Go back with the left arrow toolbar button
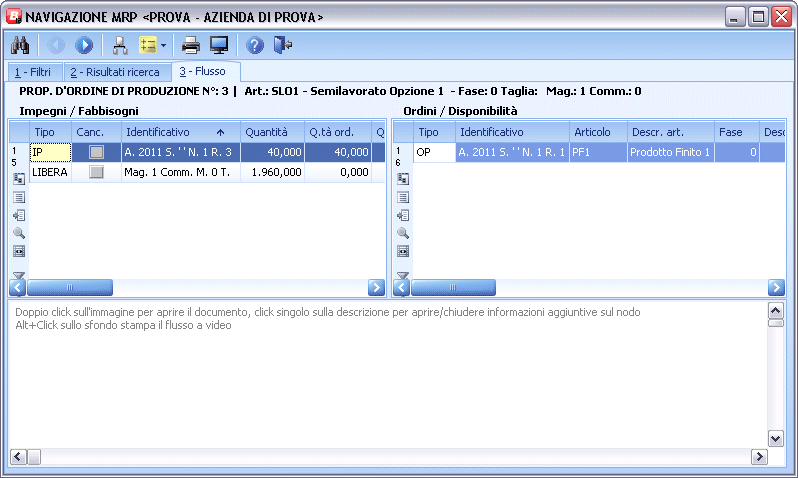The height and width of the screenshot is (478, 798). [x=56, y=45]
